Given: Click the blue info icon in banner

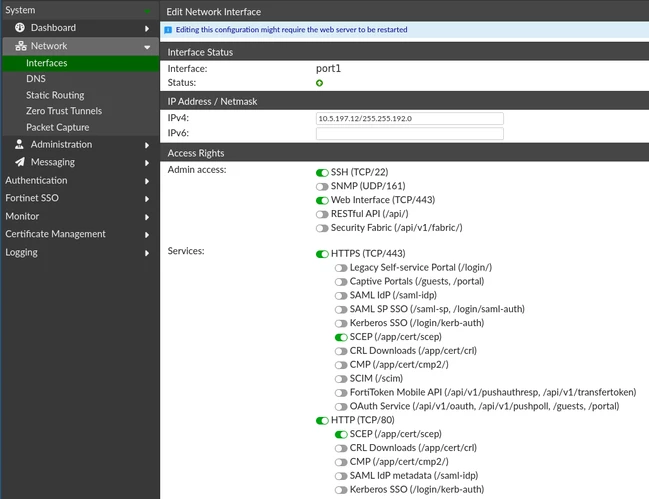Looking at the screenshot, I should pos(168,30).
